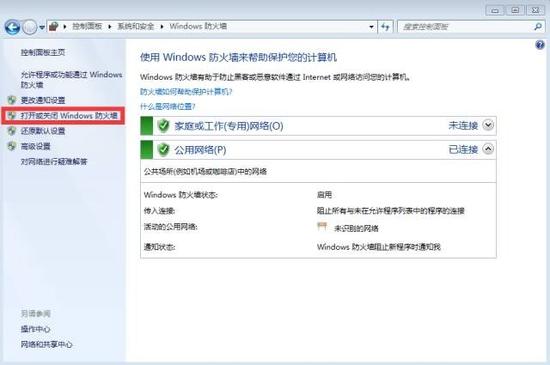Select 系统和安全 in the breadcrumb path
550x365 pixels.
tap(136, 26)
